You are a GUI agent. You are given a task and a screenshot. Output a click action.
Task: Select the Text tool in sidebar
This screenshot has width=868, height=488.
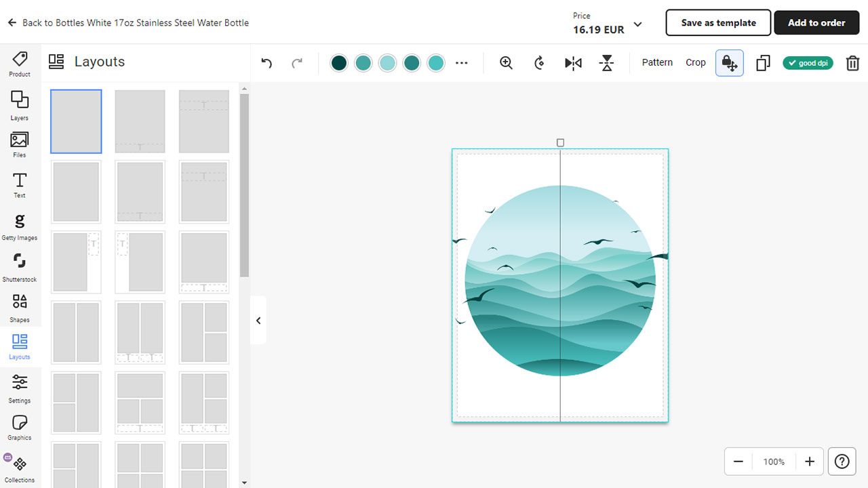coord(20,185)
